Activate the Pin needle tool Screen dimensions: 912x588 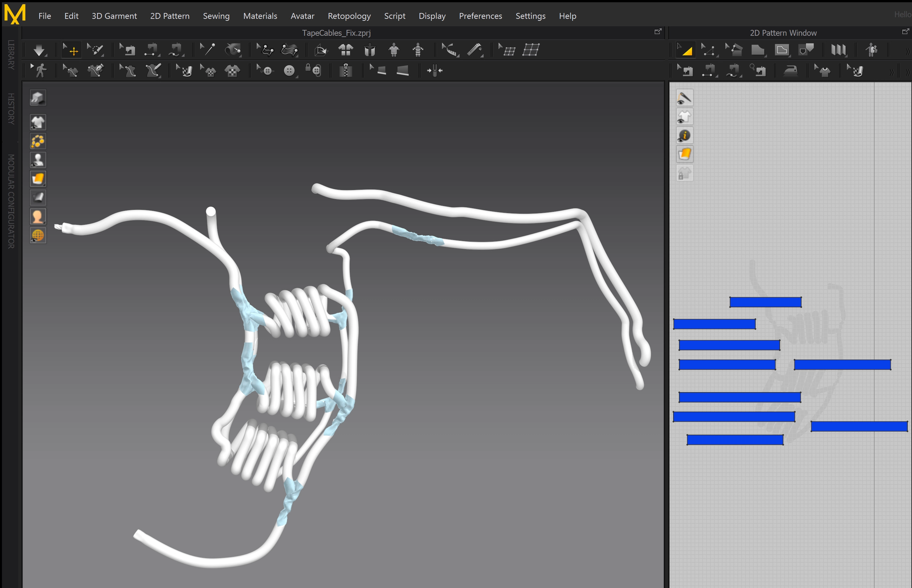pos(208,50)
